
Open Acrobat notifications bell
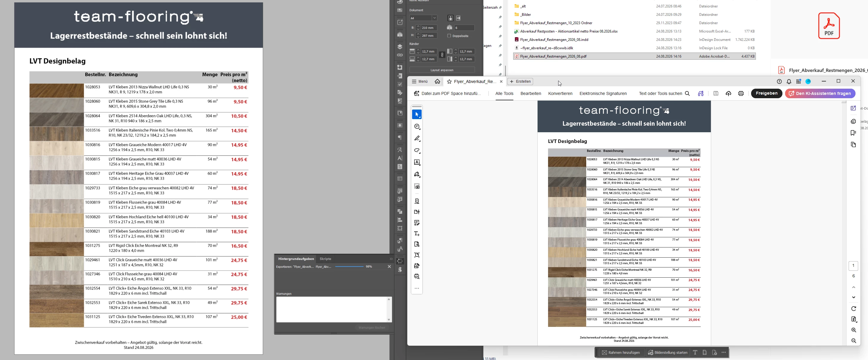(789, 82)
